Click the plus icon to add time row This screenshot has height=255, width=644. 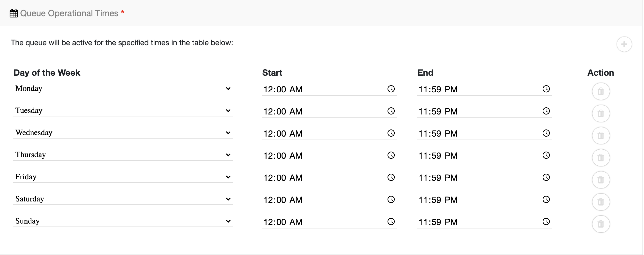[x=624, y=44]
